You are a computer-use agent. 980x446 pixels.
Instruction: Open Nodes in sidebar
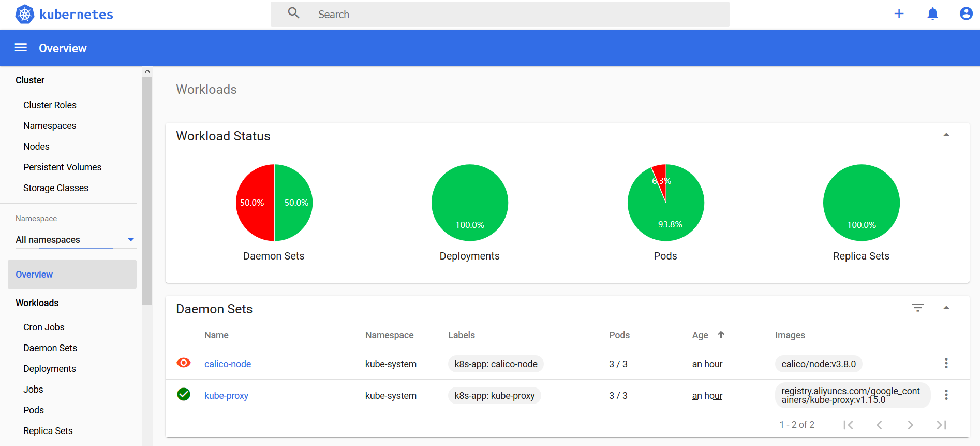[x=36, y=147]
